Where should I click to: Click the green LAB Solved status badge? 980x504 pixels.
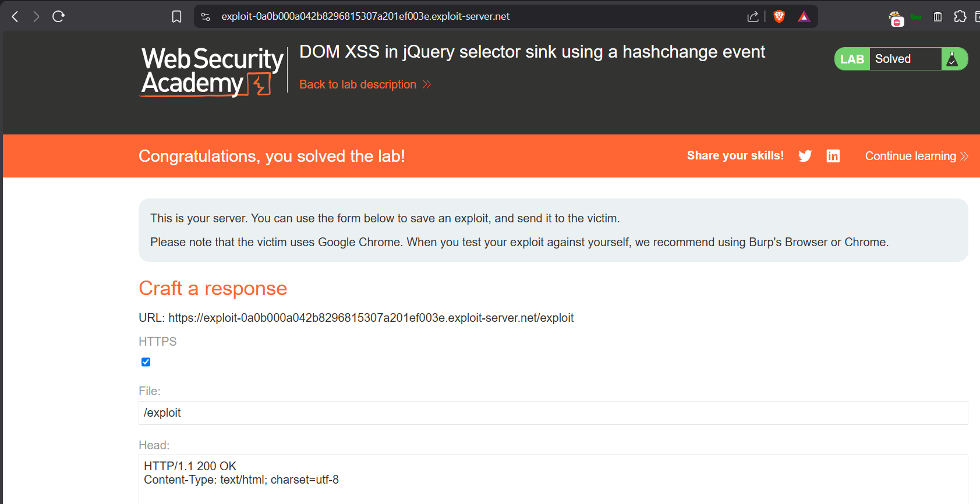pos(901,59)
